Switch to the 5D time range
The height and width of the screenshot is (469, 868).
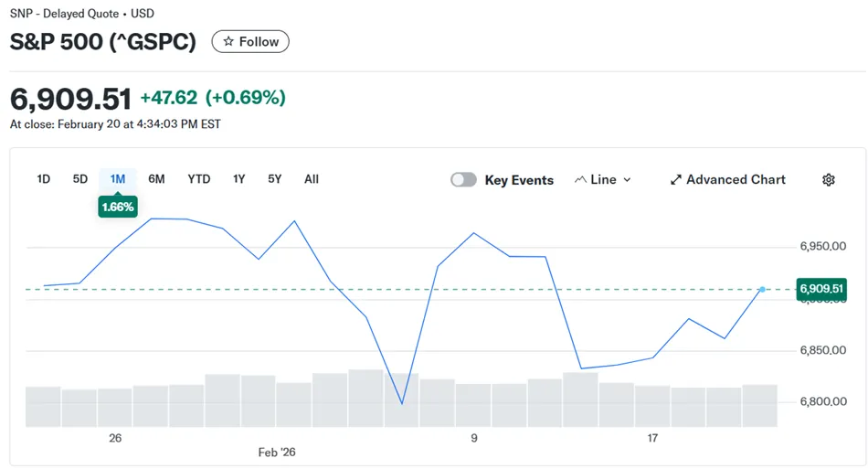(x=80, y=179)
